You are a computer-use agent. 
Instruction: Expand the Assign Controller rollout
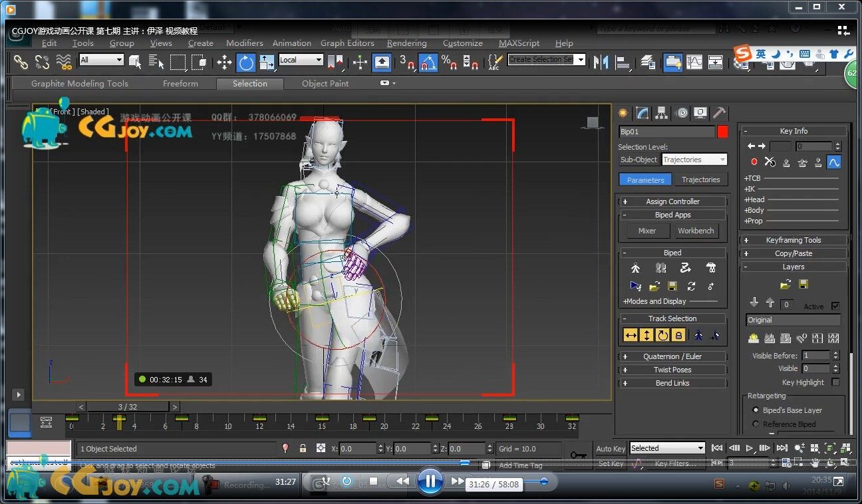[672, 201]
